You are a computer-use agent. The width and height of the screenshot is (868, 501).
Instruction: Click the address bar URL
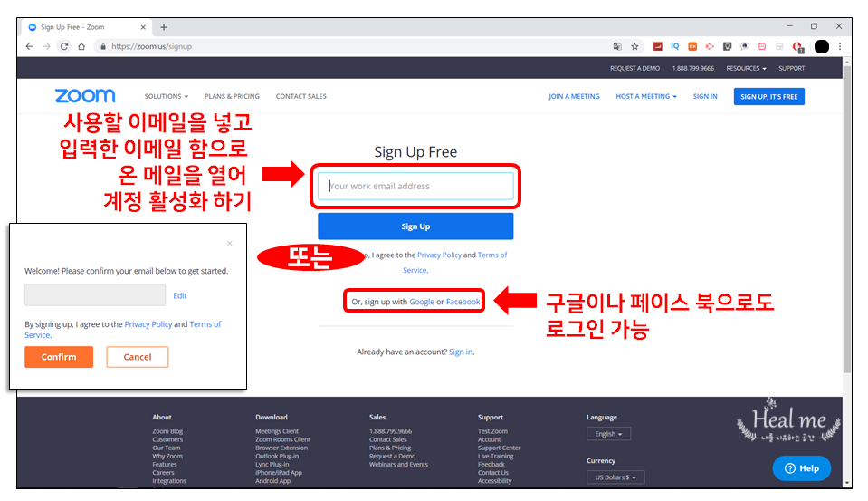pos(152,46)
